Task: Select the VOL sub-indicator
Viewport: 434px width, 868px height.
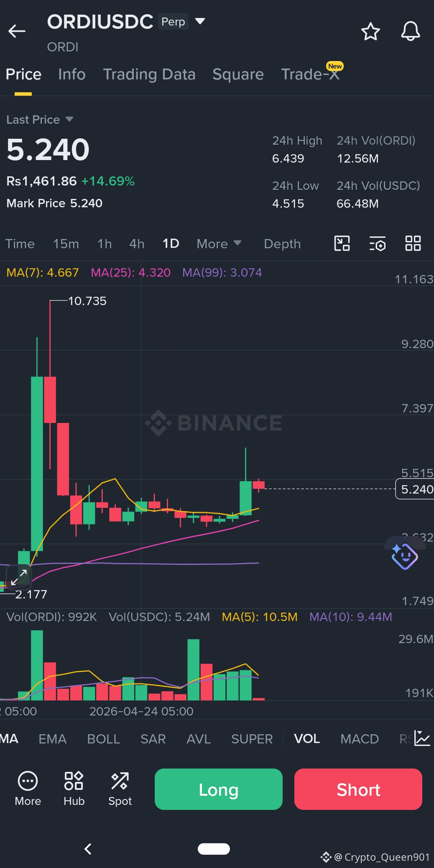Action: [307, 739]
